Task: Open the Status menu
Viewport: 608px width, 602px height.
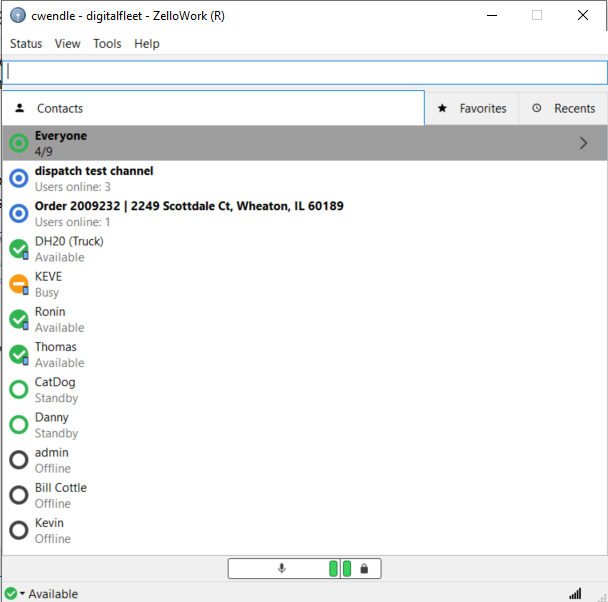Action: [x=26, y=44]
